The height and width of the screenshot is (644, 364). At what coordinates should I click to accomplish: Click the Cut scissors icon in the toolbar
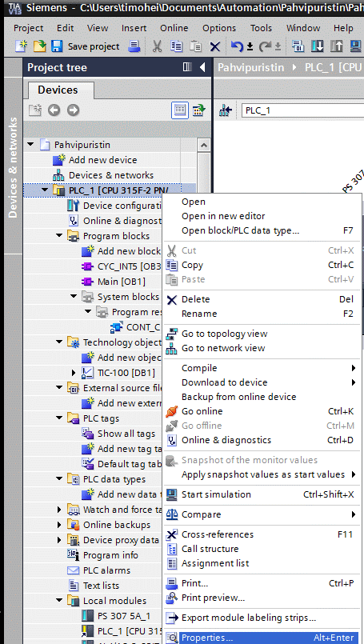(x=157, y=46)
